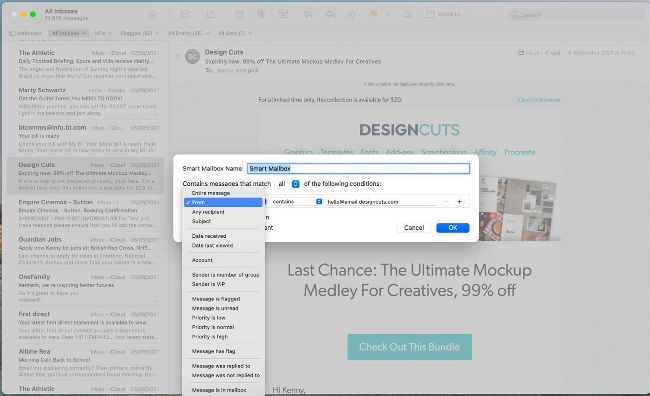Viewport: 650px width, 396px height.
Task: Click the OK button in dialog
Action: (453, 228)
